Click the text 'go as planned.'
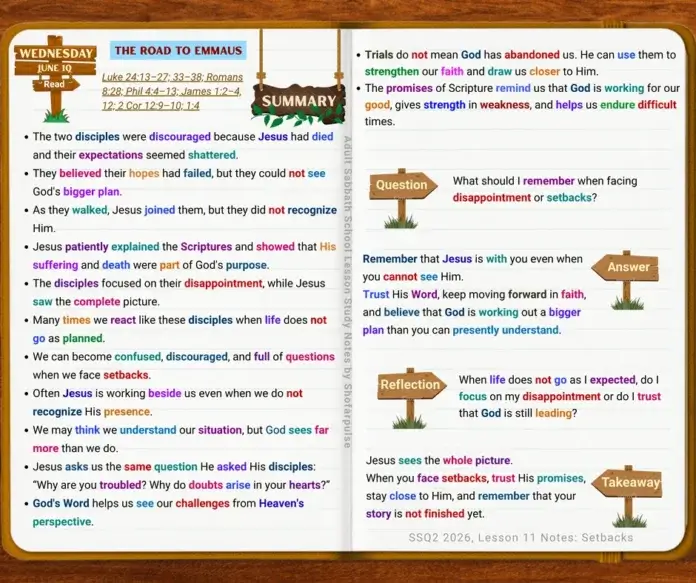Screen dimensions: 696x583 pos(69,338)
